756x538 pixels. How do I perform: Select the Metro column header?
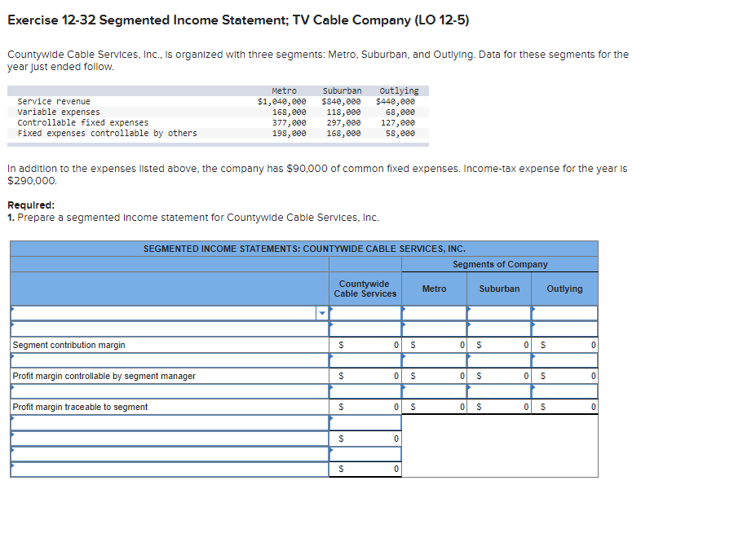coord(434,288)
